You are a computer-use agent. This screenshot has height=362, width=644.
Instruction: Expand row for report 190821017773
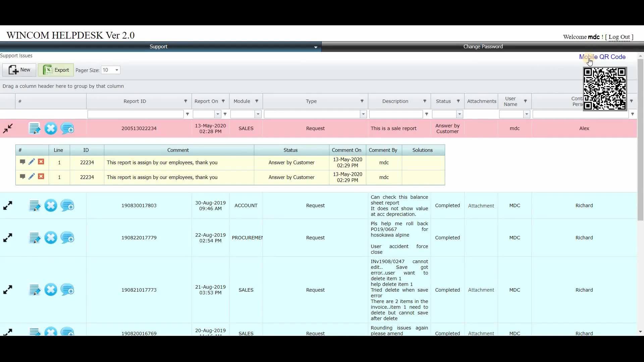[8, 290]
